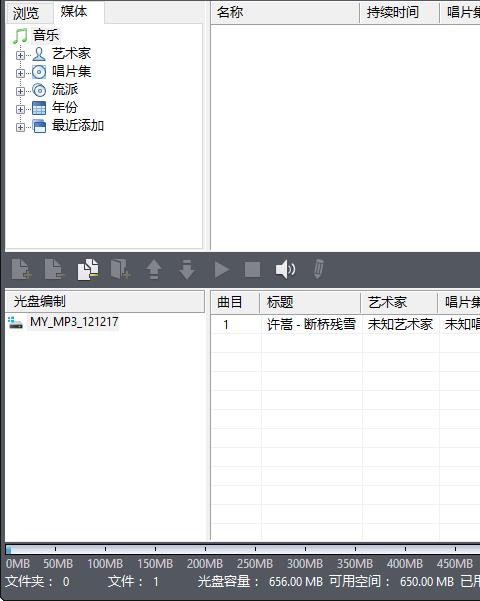
Task: Select track number 1 cell
Action: (x=226, y=325)
